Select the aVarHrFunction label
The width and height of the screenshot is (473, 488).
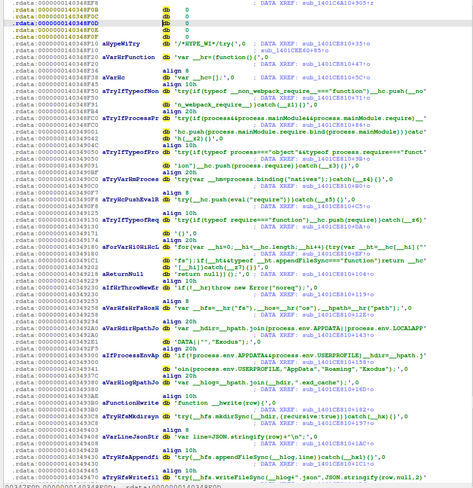(x=129, y=57)
